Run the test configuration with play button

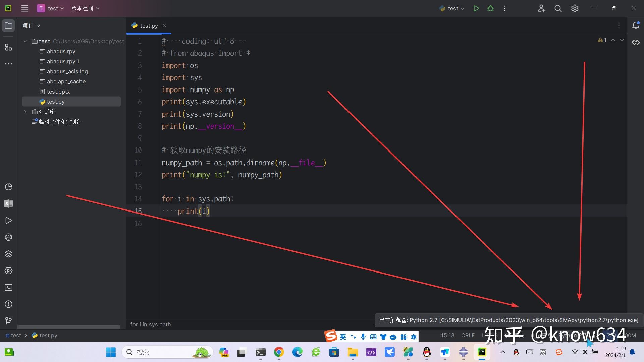(476, 8)
